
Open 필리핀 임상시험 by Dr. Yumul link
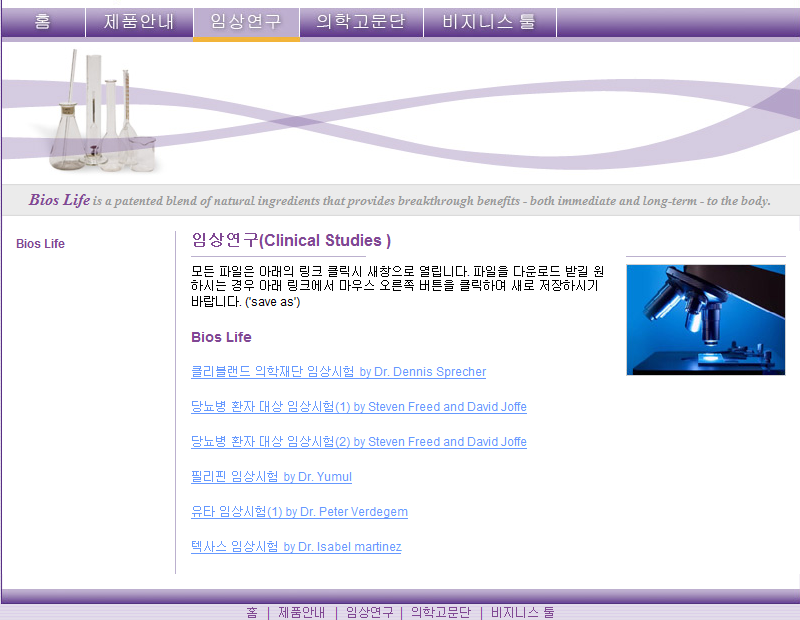tap(271, 477)
